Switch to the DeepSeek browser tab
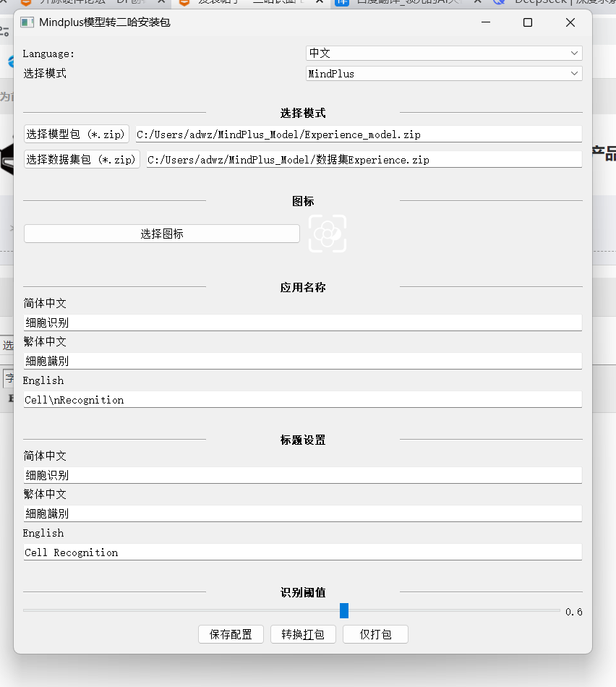The height and width of the screenshot is (687, 616). [549, 4]
